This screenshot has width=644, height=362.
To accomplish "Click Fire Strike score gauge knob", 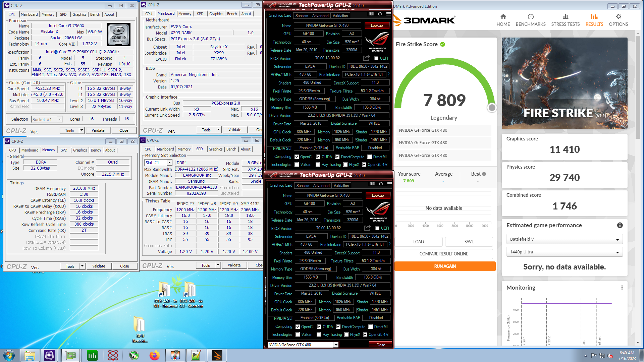I will [492, 108].
